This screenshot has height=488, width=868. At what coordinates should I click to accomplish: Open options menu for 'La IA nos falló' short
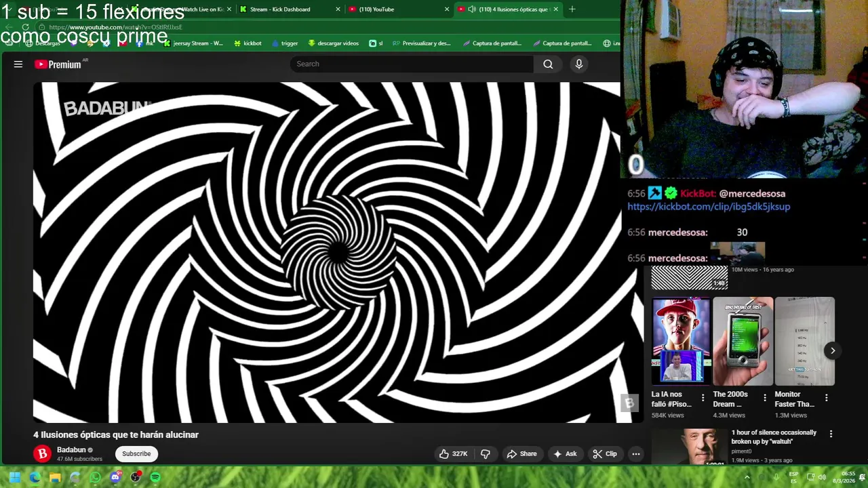coord(703,398)
